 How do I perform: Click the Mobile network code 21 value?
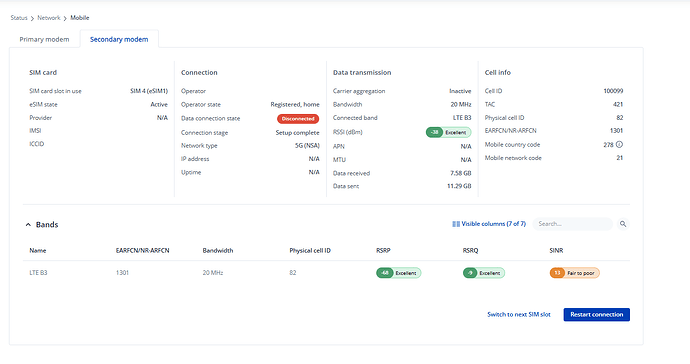620,158
